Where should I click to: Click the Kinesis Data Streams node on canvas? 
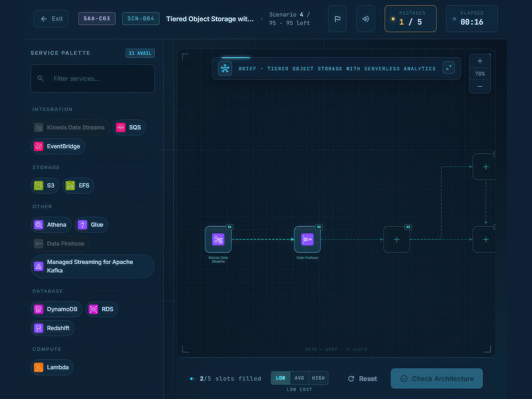218,239
